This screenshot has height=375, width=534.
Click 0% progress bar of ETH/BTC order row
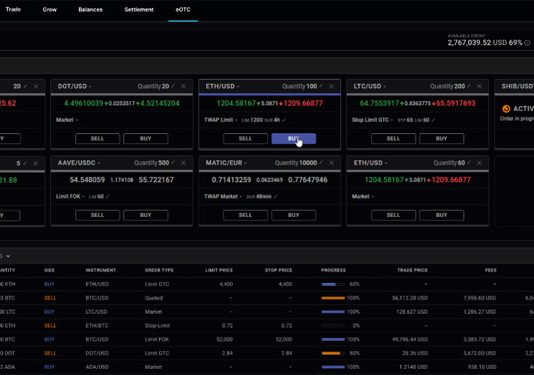coord(333,326)
